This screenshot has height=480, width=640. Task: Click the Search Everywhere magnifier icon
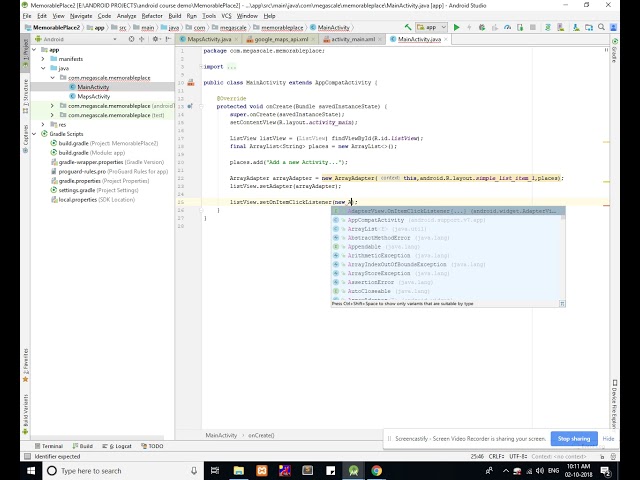pos(601,27)
